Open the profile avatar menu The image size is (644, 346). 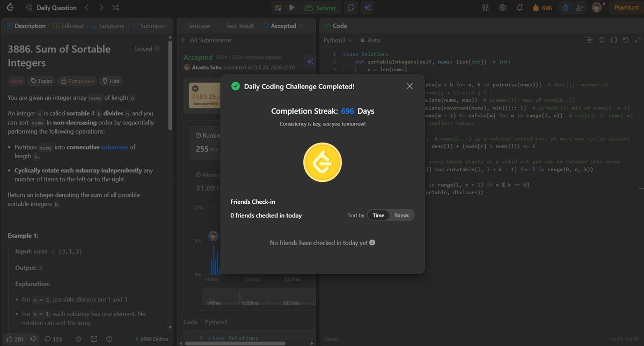point(597,8)
